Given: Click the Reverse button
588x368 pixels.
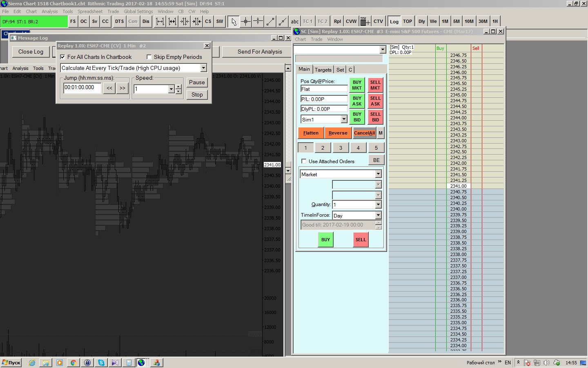Looking at the screenshot, I should tap(338, 133).
